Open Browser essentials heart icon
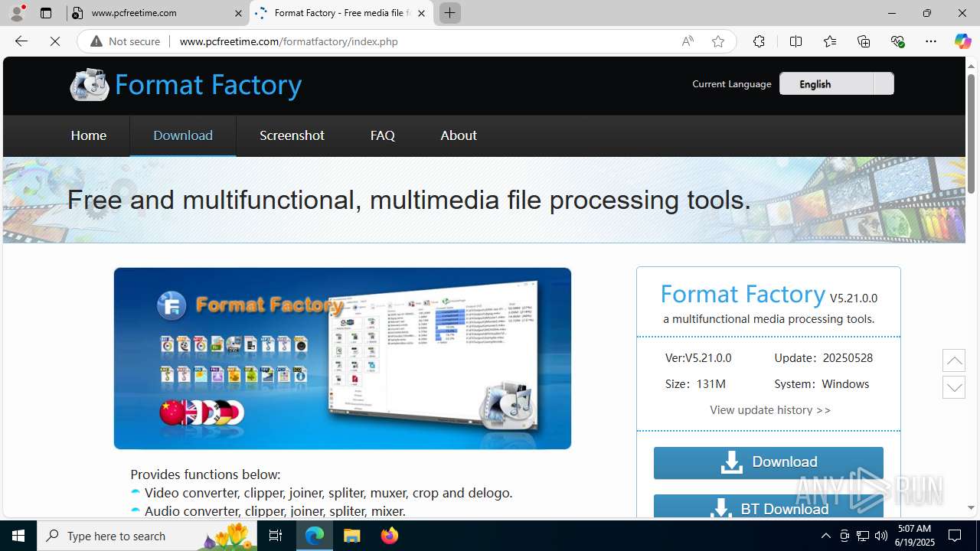The height and width of the screenshot is (551, 980). click(x=897, y=41)
